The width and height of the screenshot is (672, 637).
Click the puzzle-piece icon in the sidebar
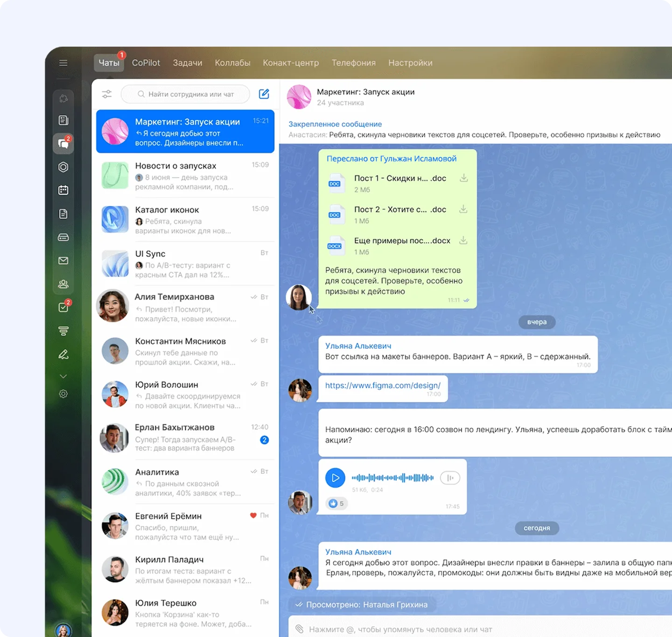[63, 98]
